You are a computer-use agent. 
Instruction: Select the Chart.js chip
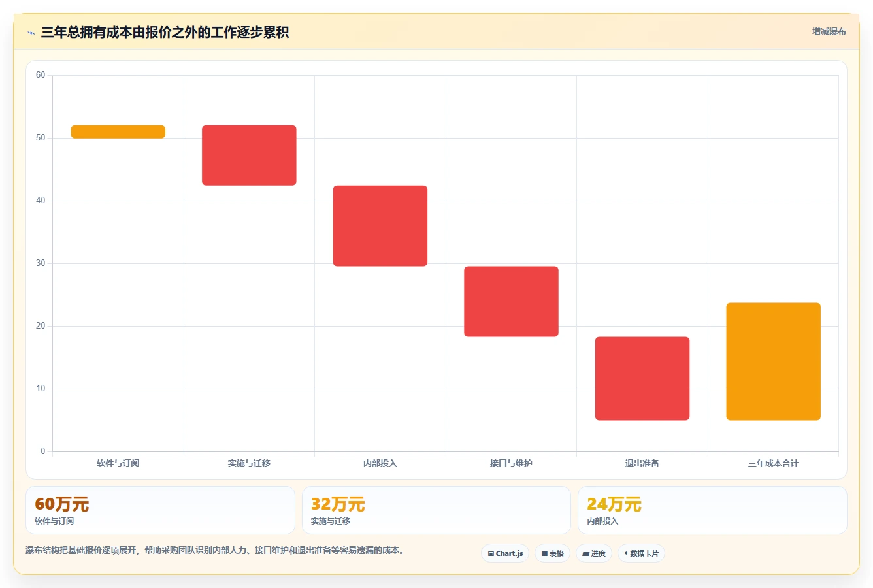505,553
